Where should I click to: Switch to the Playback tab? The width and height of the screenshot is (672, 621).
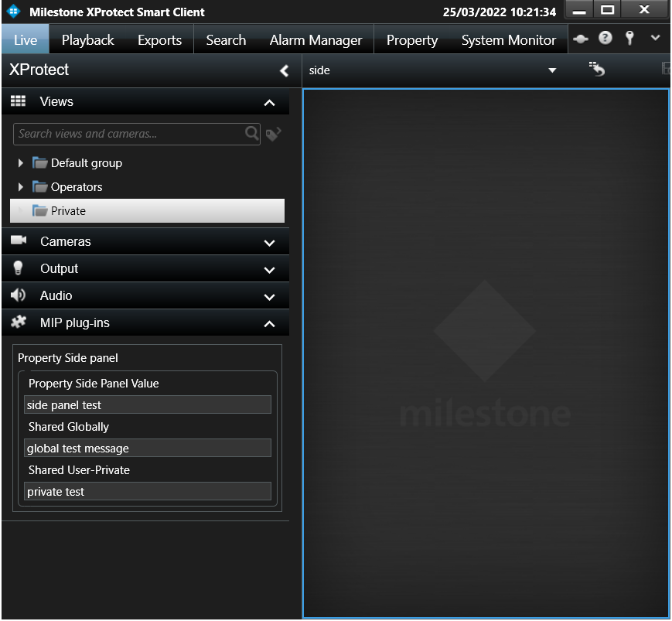(87, 40)
